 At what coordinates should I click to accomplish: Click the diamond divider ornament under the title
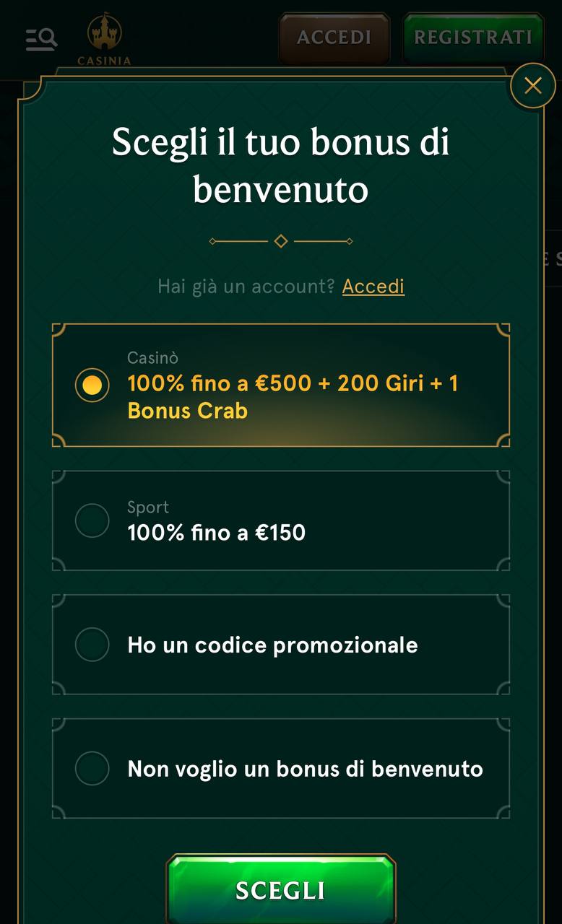(x=281, y=241)
